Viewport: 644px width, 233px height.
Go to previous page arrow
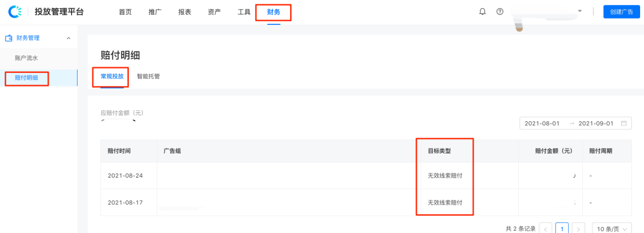pos(545,228)
